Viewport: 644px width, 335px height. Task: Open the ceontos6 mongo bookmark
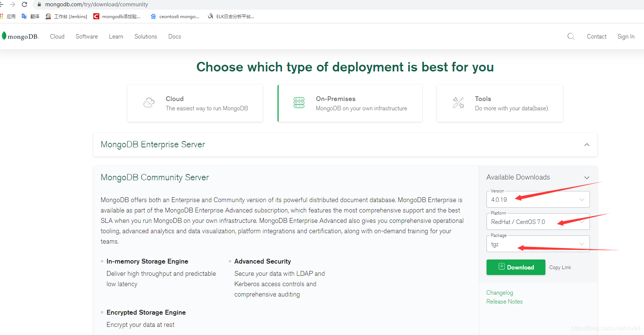(175, 16)
